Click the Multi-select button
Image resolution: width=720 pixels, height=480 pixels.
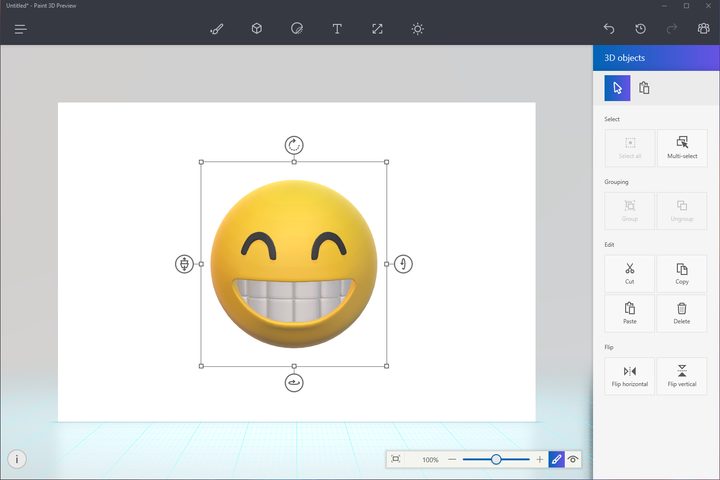682,148
